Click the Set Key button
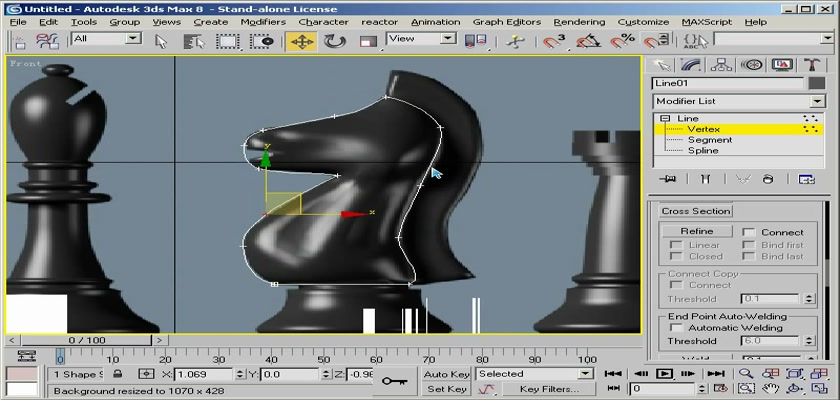The width and height of the screenshot is (840, 400). pos(446,389)
